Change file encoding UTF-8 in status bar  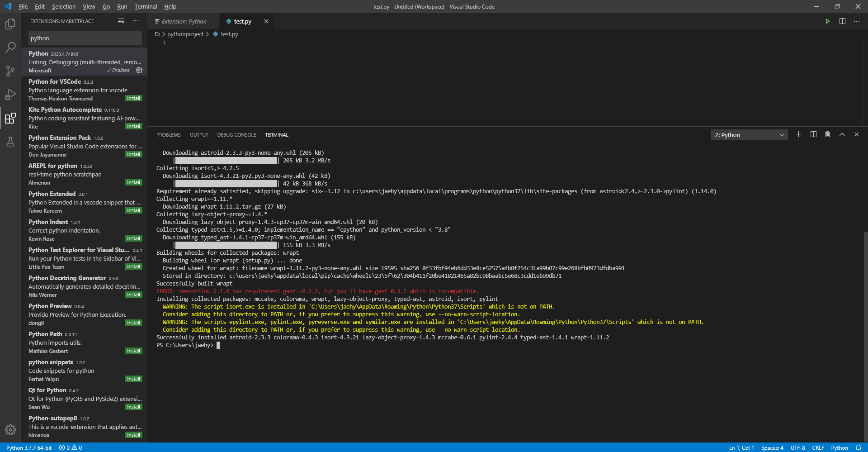[797, 447]
